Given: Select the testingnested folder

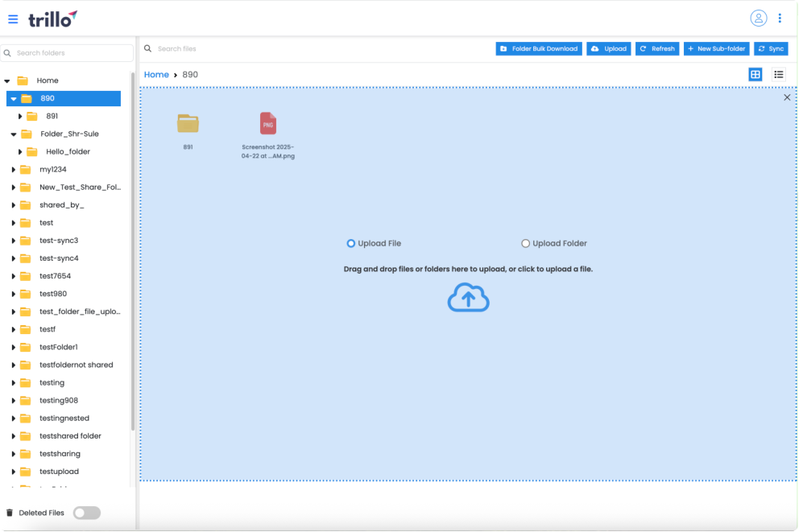Looking at the screenshot, I should [x=66, y=419].
